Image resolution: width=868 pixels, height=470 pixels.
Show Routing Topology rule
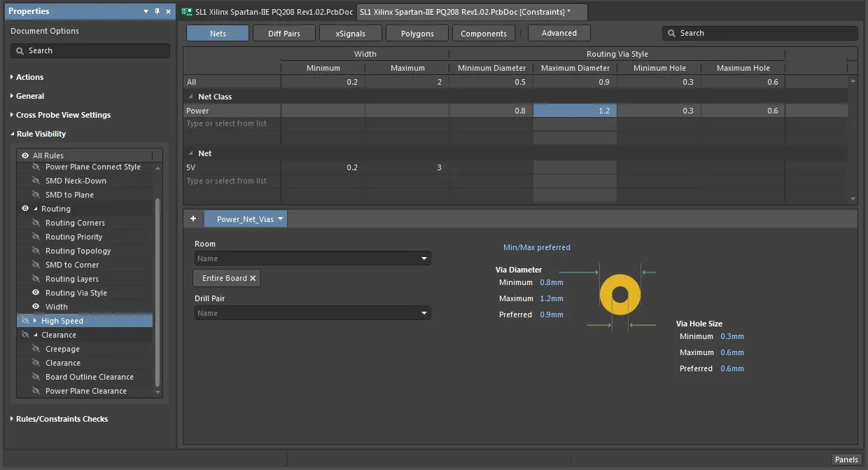[x=36, y=251]
